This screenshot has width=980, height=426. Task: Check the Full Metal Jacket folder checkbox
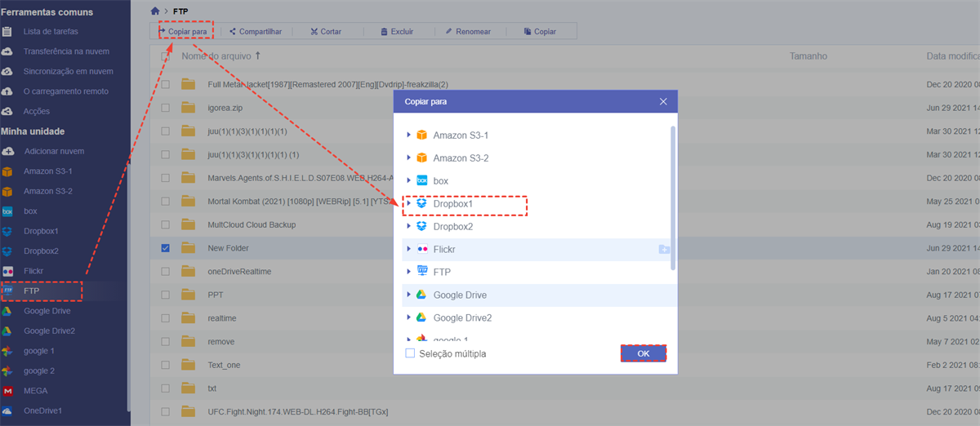(166, 84)
